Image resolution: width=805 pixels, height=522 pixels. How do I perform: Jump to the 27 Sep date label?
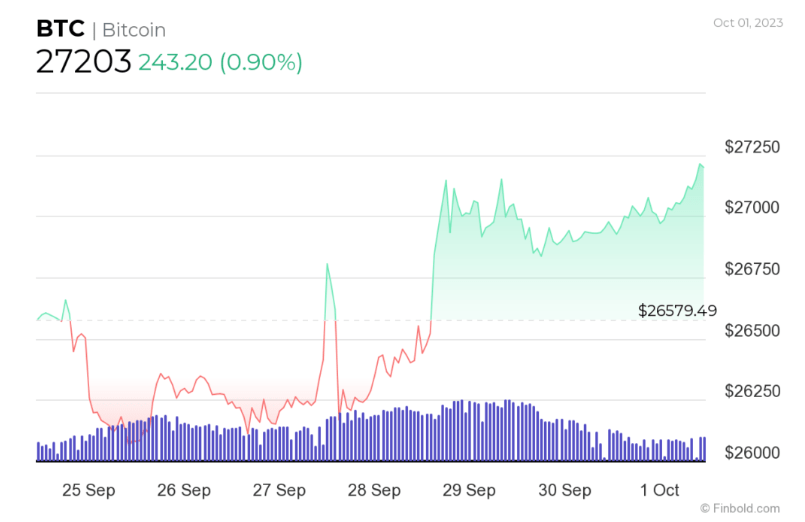click(279, 490)
